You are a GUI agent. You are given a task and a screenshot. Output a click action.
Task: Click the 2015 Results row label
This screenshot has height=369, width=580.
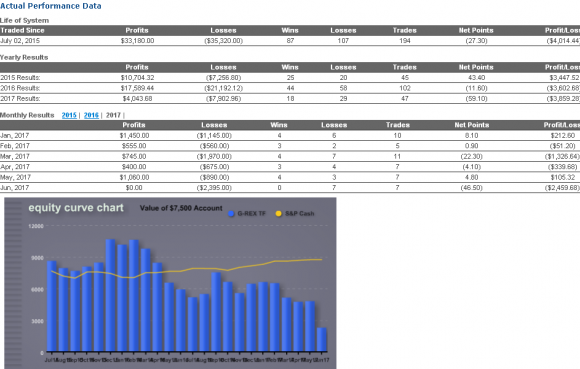20,78
